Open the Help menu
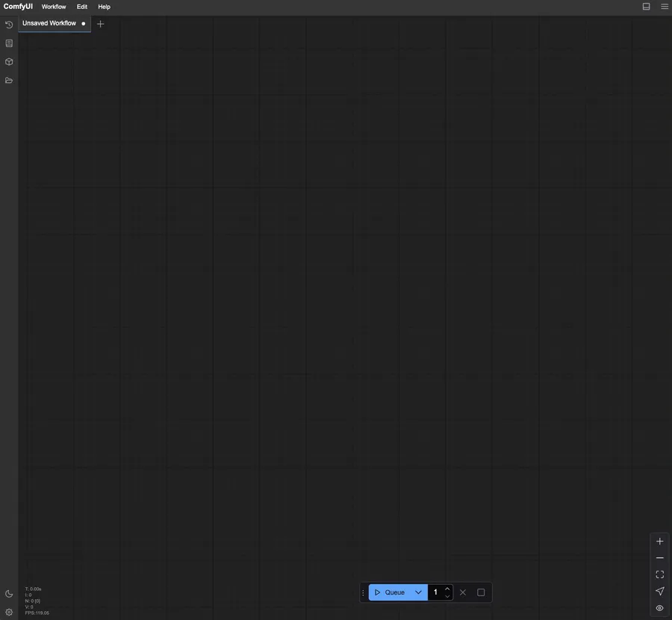This screenshot has height=620, width=672. coord(104,7)
